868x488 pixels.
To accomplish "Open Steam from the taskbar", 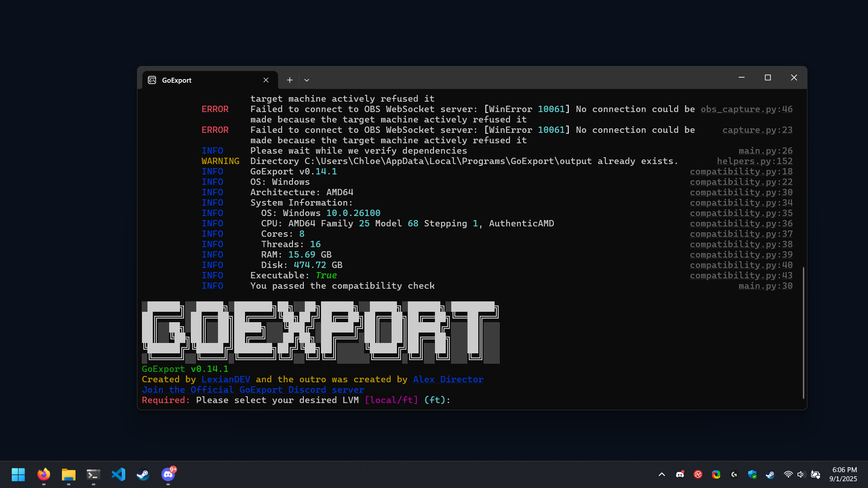I will 143,474.
